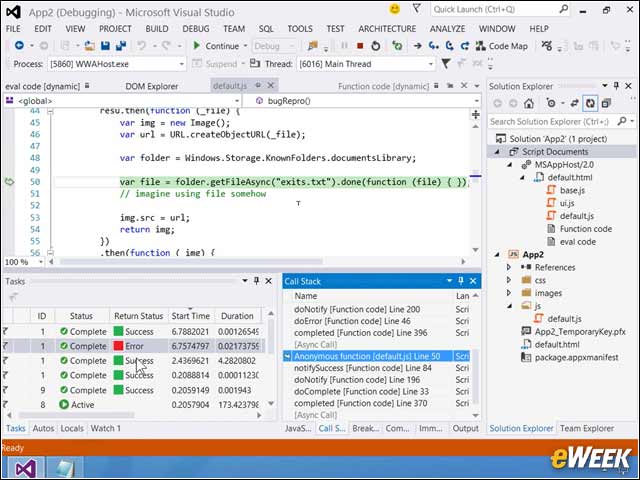640x480 pixels.
Task: Click the Show Next Statement arrow icon
Action: point(417,46)
